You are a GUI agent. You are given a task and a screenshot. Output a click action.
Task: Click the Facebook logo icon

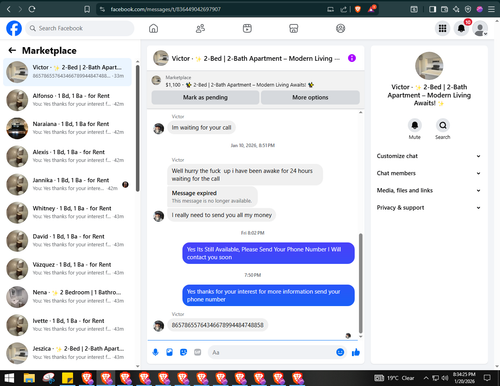click(x=14, y=28)
